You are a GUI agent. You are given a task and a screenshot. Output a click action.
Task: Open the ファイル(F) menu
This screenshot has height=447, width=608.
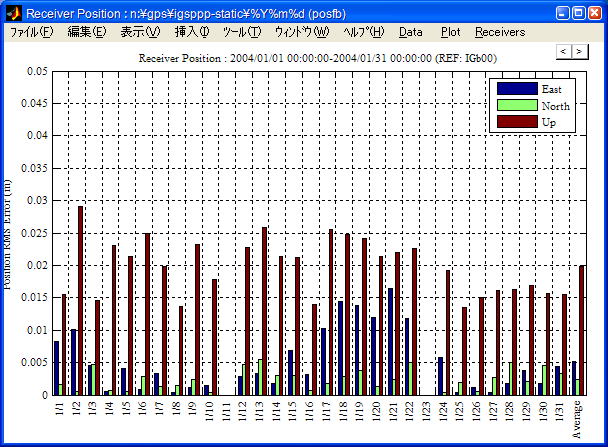click(x=31, y=32)
